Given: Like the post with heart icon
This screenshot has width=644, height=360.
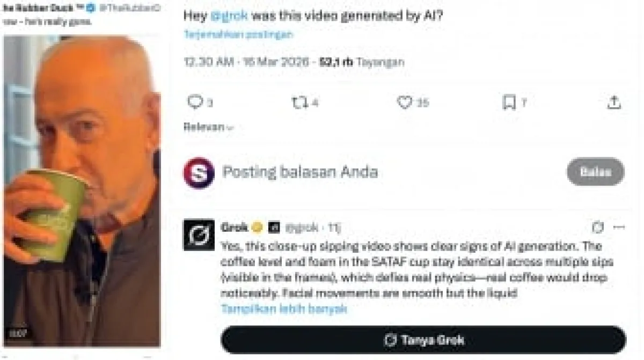Looking at the screenshot, I should pyautogui.click(x=404, y=102).
